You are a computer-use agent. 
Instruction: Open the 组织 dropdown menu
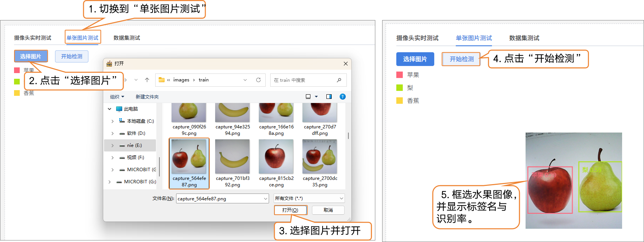(x=117, y=97)
